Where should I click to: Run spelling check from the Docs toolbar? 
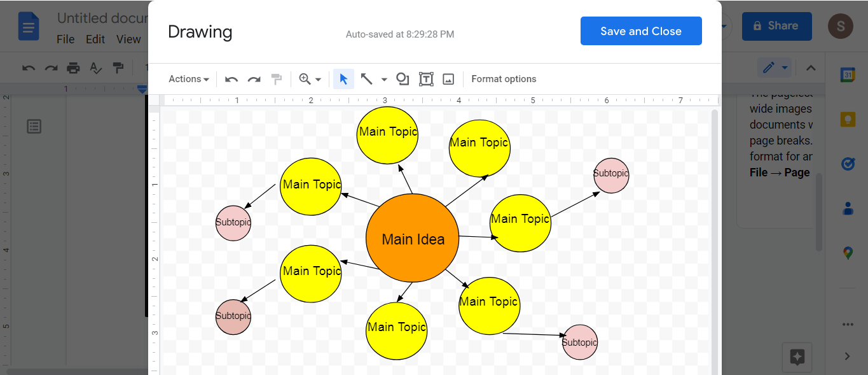click(95, 67)
